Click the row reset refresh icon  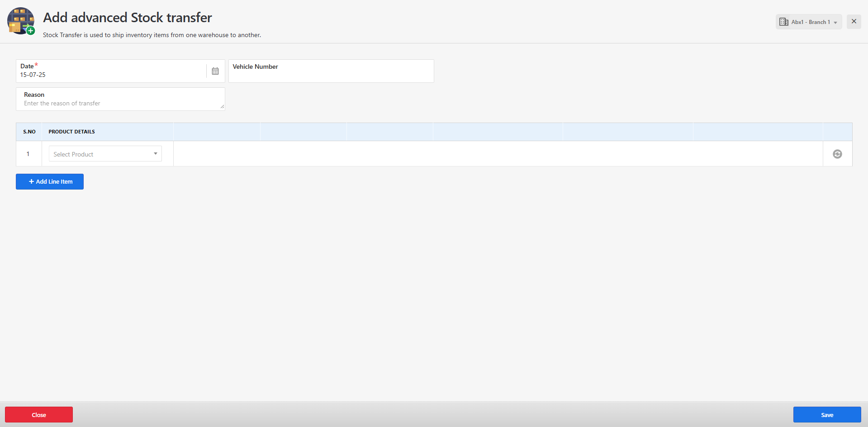[x=837, y=154]
